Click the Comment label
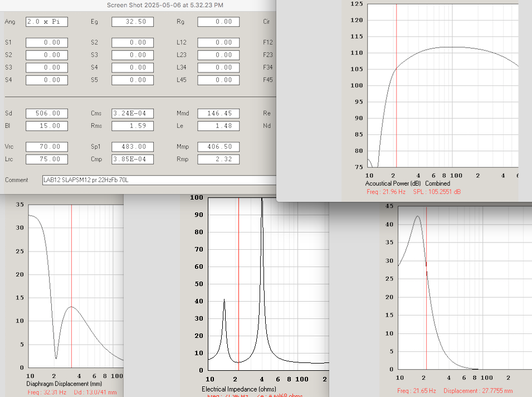532x397 pixels. (x=16, y=180)
